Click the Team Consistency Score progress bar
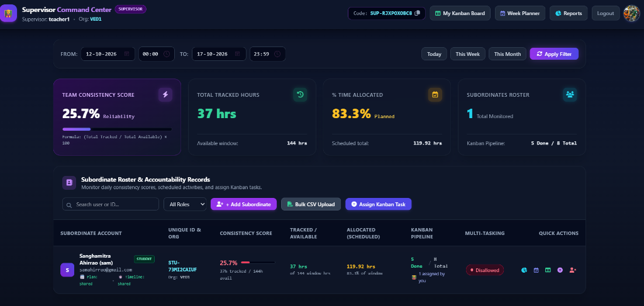This screenshot has width=644, height=306. [117, 129]
